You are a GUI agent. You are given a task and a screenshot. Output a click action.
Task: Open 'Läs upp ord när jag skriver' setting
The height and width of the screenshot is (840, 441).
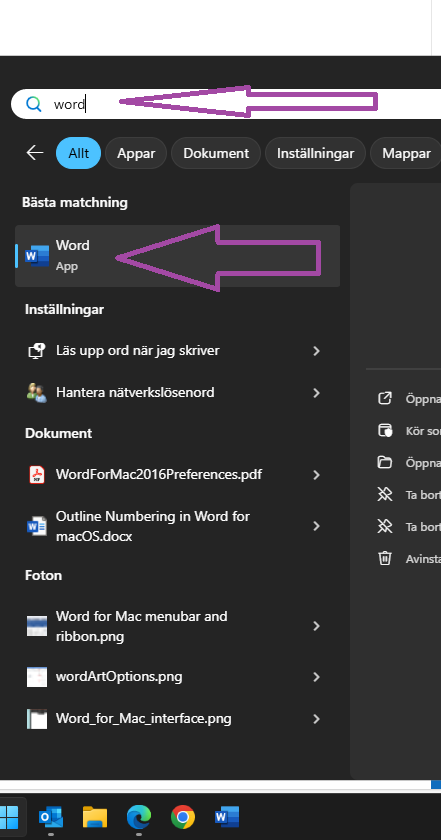point(177,351)
